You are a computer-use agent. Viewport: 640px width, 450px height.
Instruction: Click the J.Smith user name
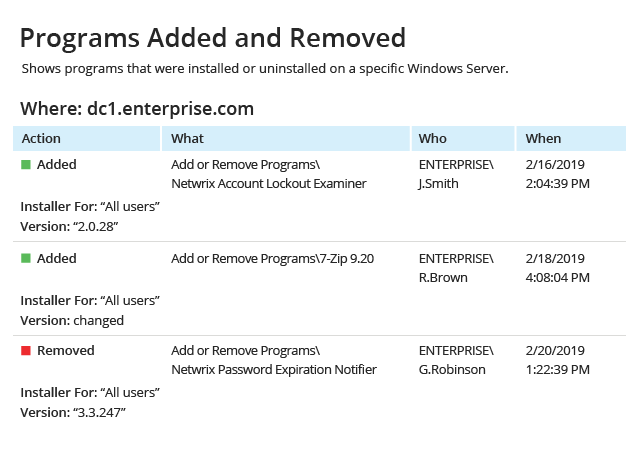(x=438, y=184)
